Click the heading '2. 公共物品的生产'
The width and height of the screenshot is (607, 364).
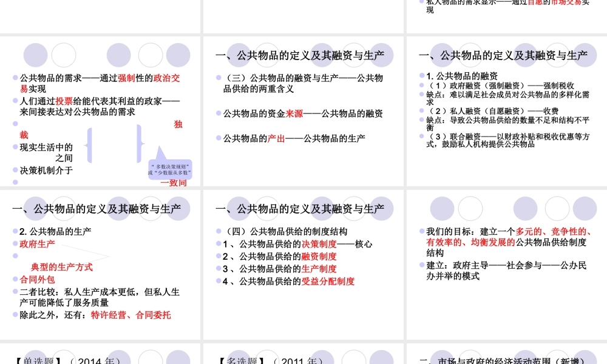point(55,232)
